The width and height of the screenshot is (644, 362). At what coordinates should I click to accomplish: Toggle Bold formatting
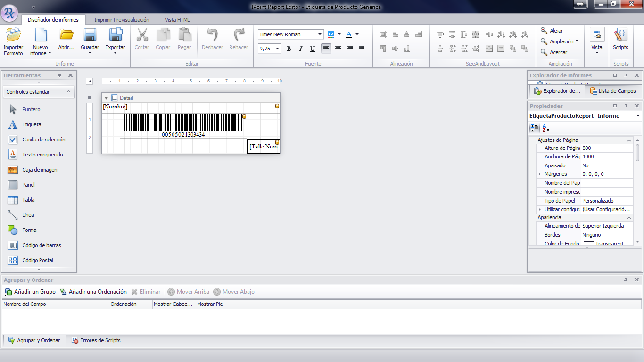pos(289,49)
